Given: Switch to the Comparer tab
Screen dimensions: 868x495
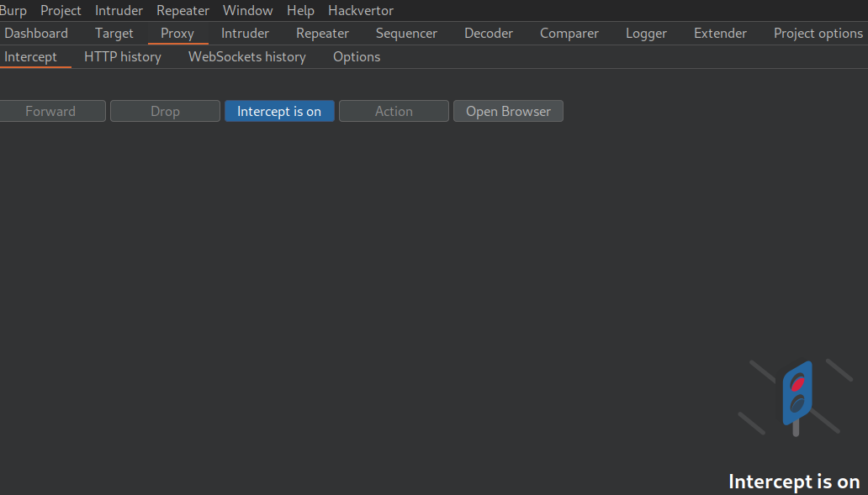Looking at the screenshot, I should pyautogui.click(x=569, y=33).
